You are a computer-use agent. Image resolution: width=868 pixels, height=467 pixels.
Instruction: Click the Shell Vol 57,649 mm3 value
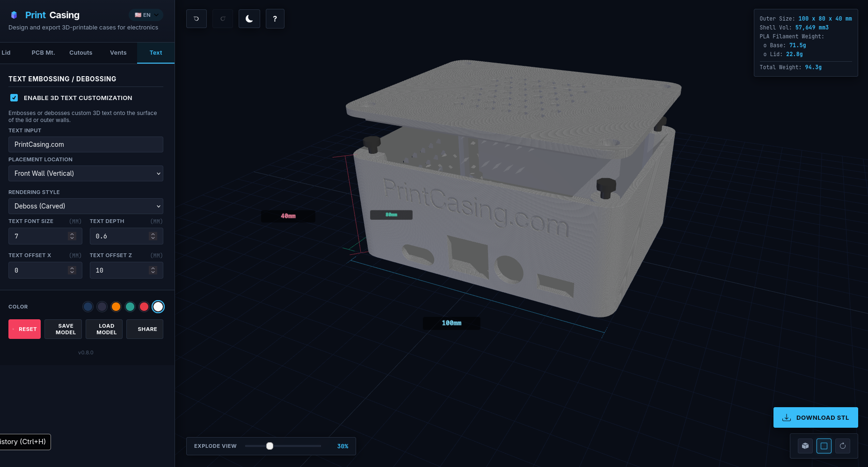click(812, 28)
